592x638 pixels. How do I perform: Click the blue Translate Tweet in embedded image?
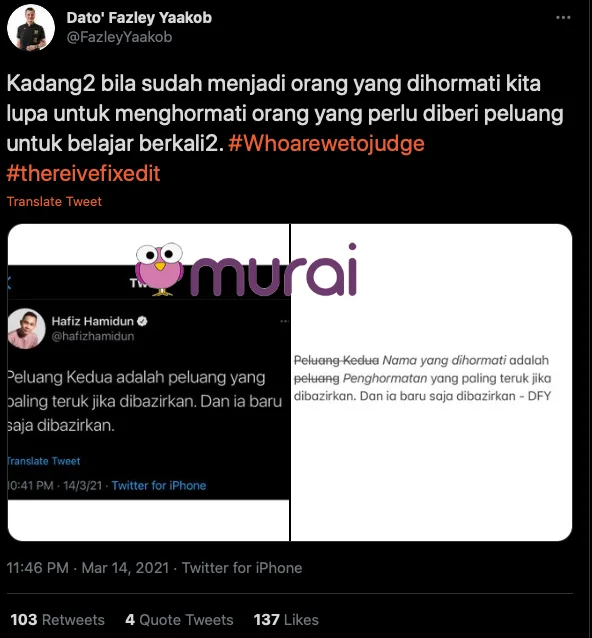(x=44, y=461)
